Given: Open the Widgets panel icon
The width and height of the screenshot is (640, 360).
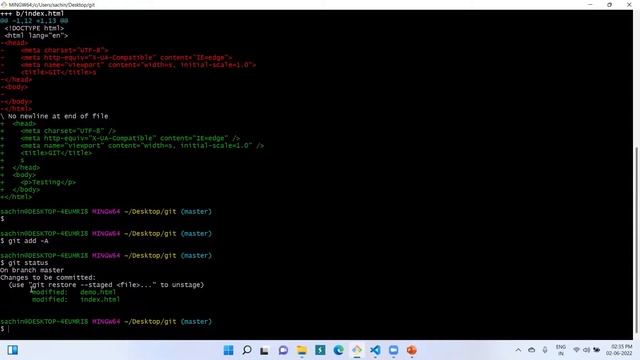Looking at the screenshot, I should click(13, 350).
